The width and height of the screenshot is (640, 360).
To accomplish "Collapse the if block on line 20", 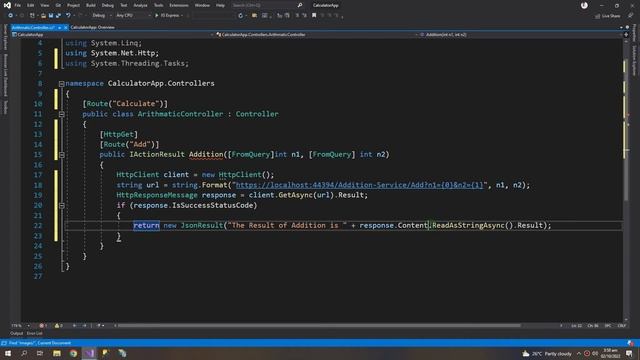I will [61, 206].
